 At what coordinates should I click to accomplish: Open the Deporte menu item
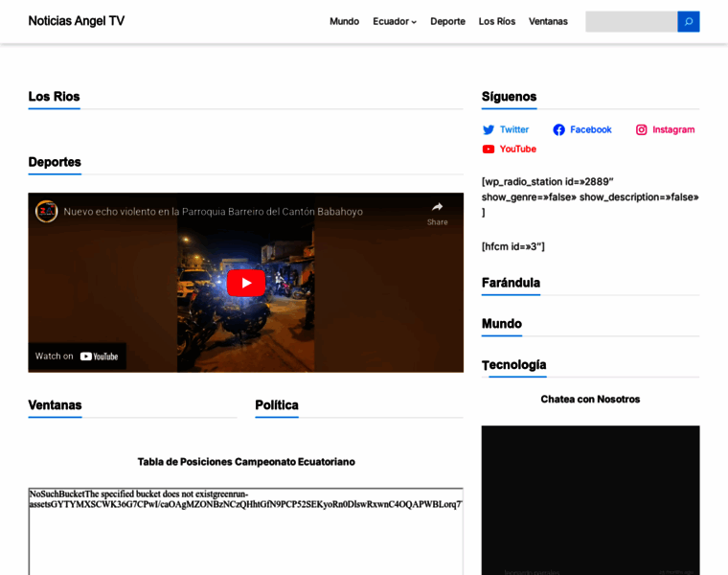(447, 21)
